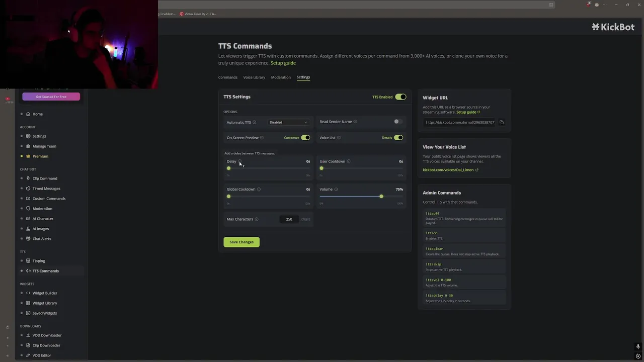
Task: Open Chat Alerts page
Action: [x=42, y=239]
